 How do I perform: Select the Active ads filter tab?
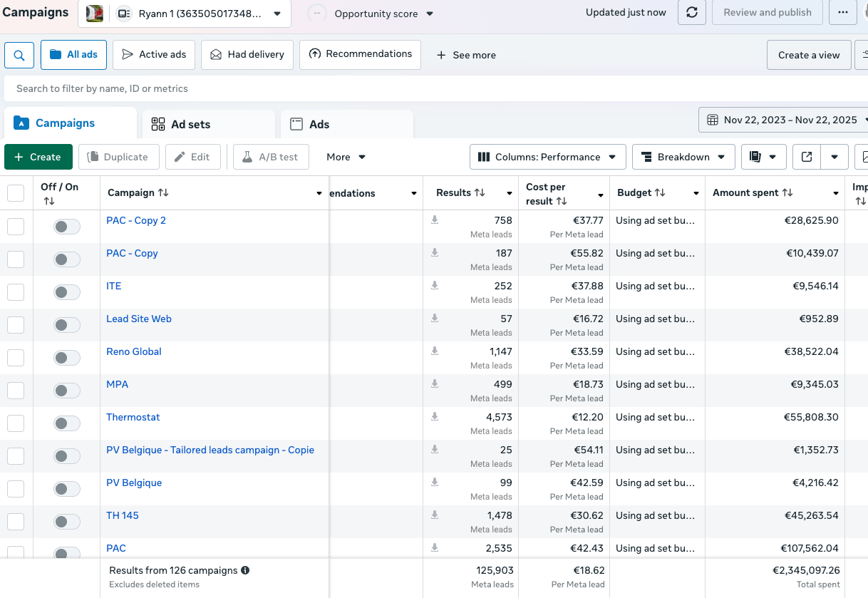(154, 55)
